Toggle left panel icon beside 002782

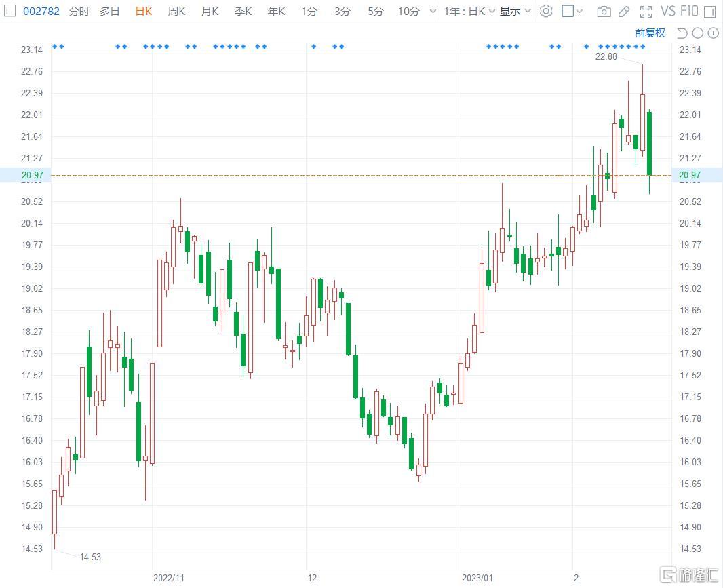(x=10, y=11)
